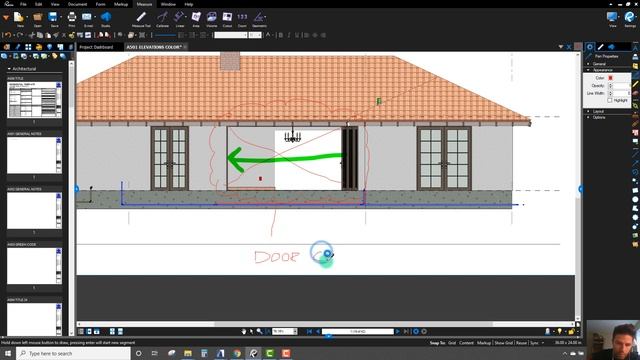
Task: Expand the General section
Action: click(599, 64)
